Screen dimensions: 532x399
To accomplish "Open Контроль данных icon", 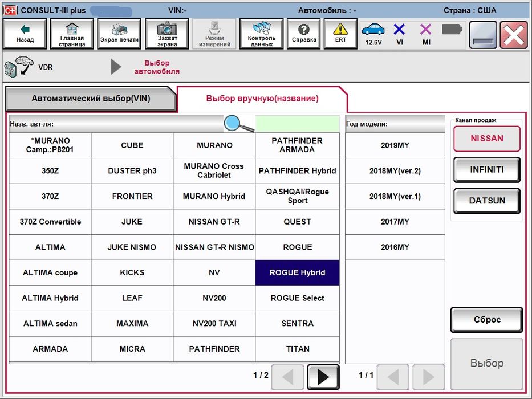I will pos(262,34).
